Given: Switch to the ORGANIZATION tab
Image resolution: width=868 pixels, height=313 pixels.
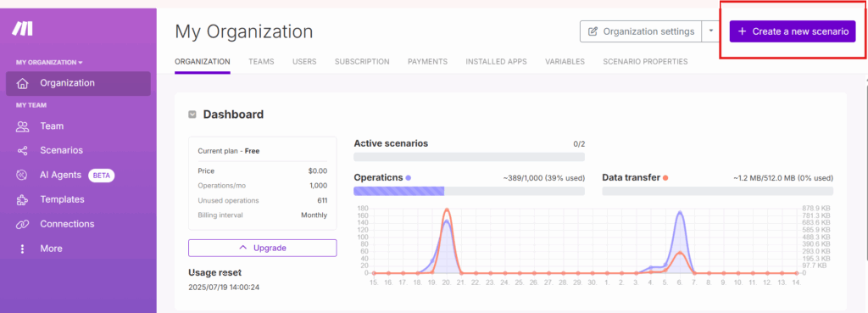Looking at the screenshot, I should click(203, 61).
